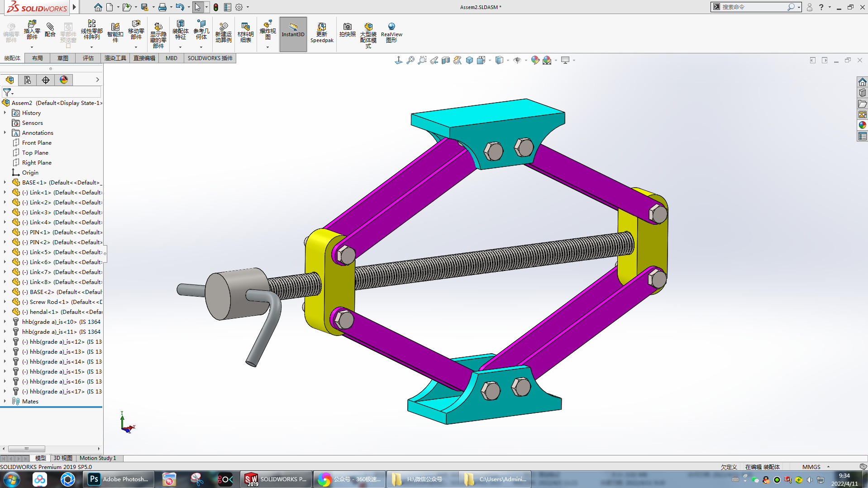Open the DisplayManager color sphere tab
Viewport: 868px width, 488px height.
pos(64,80)
